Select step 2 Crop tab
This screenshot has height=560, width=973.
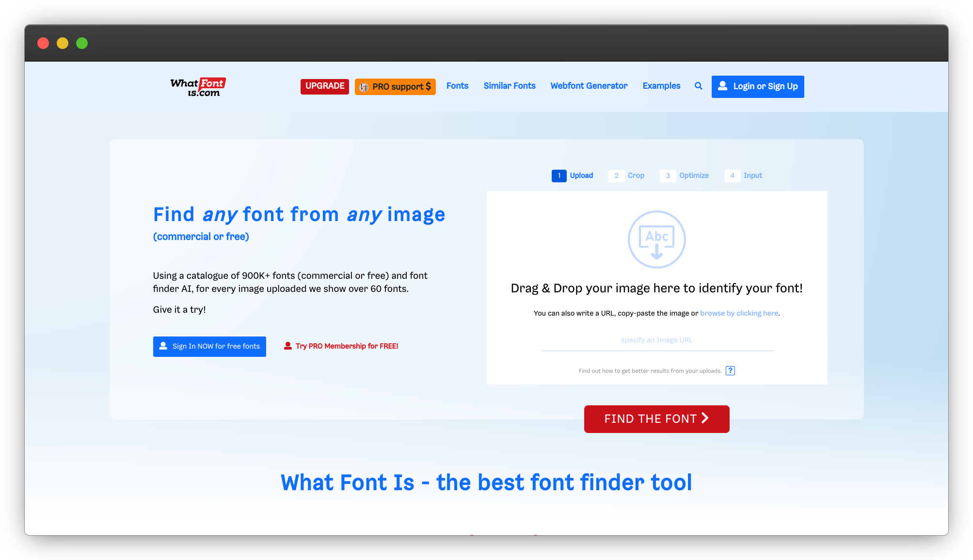pyautogui.click(x=627, y=176)
